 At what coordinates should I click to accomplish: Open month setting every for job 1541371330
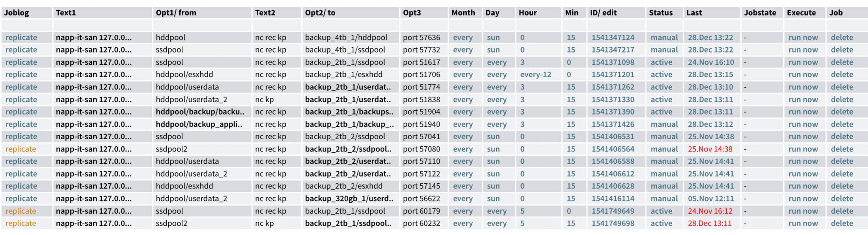[462, 100]
